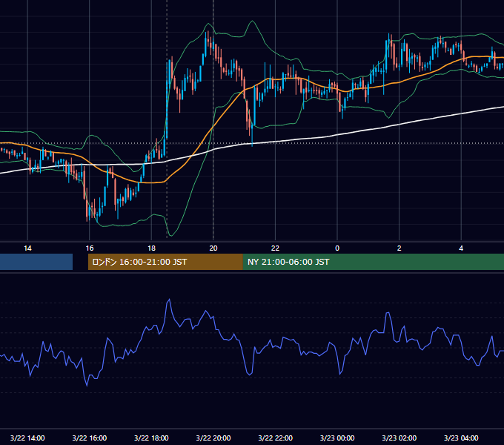Click the blue session bar before London
This screenshot has height=445, width=504.
tap(36, 262)
